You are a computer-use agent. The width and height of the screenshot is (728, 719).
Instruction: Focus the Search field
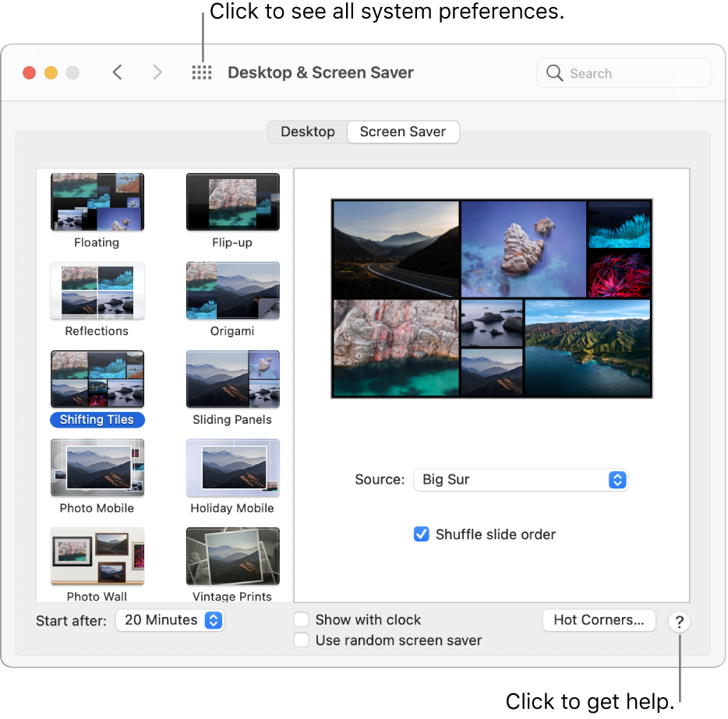click(624, 72)
